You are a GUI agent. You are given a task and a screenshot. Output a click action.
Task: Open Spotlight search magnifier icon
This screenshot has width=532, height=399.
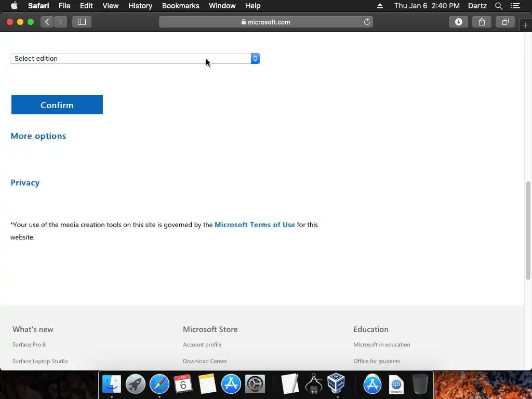coord(498,6)
